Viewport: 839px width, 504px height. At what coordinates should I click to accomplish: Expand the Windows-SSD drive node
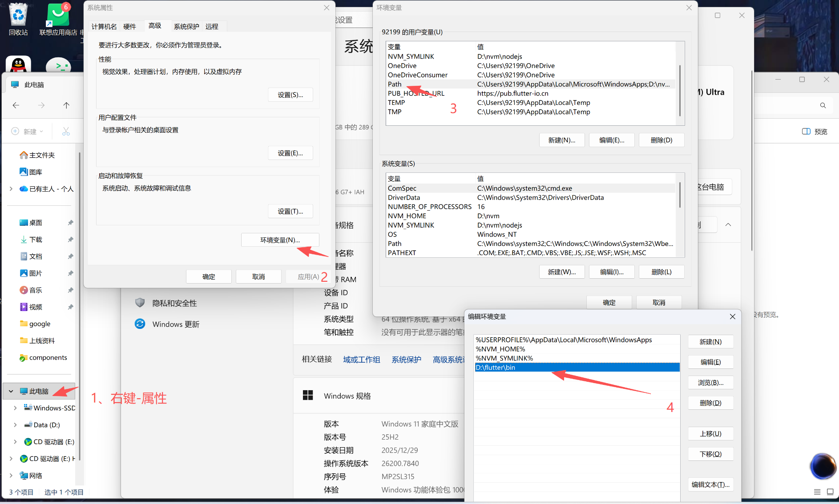(x=16, y=408)
